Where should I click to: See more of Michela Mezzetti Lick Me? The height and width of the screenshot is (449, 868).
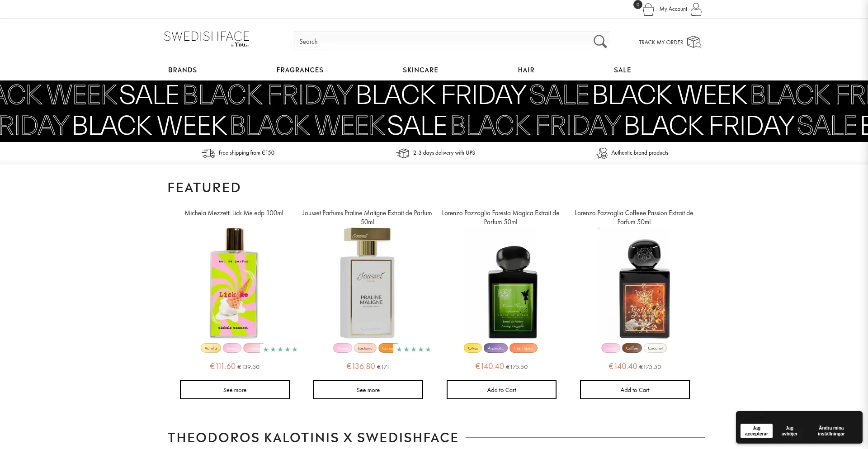tap(235, 390)
